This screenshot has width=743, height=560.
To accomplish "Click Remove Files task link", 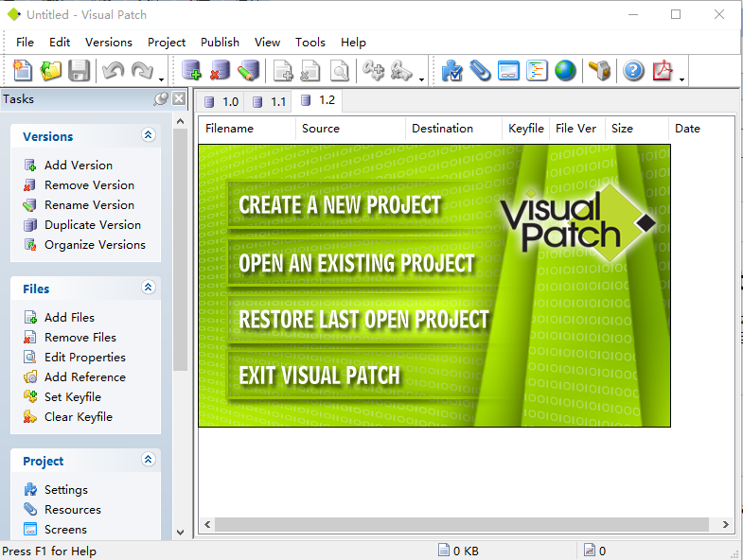I will click(80, 338).
